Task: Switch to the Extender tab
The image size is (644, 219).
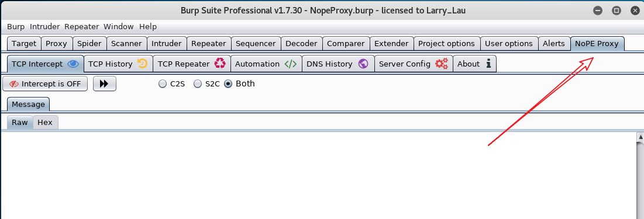Action: pos(391,43)
